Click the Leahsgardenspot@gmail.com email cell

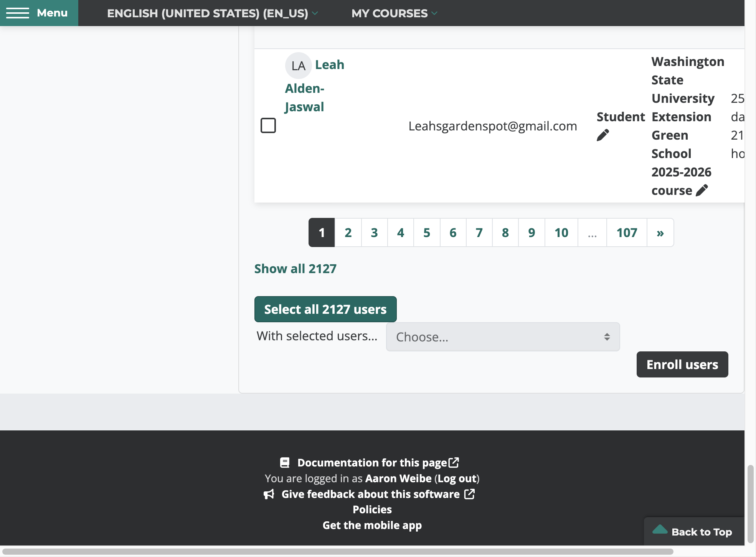[x=493, y=126]
